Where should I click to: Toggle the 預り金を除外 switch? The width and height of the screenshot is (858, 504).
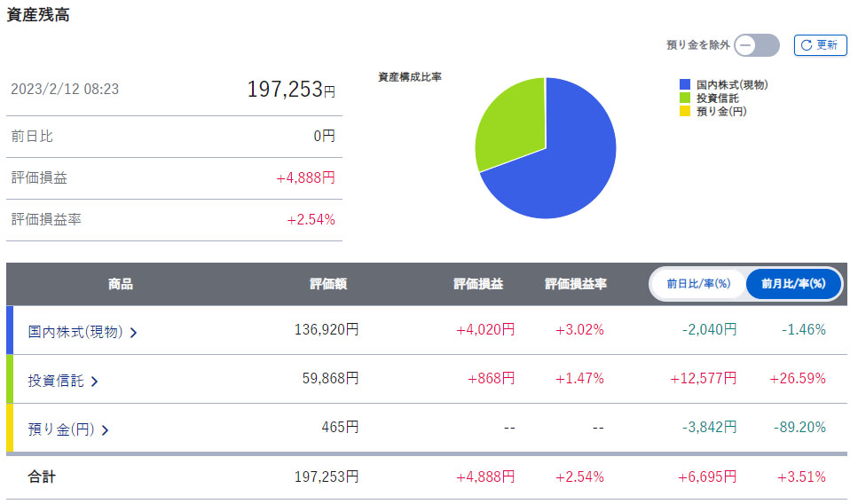pyautogui.click(x=756, y=45)
